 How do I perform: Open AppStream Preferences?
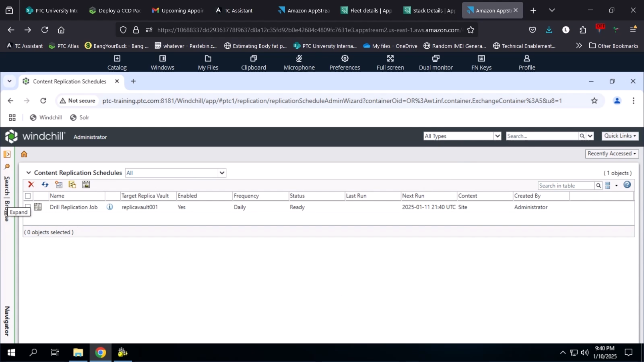(345, 62)
